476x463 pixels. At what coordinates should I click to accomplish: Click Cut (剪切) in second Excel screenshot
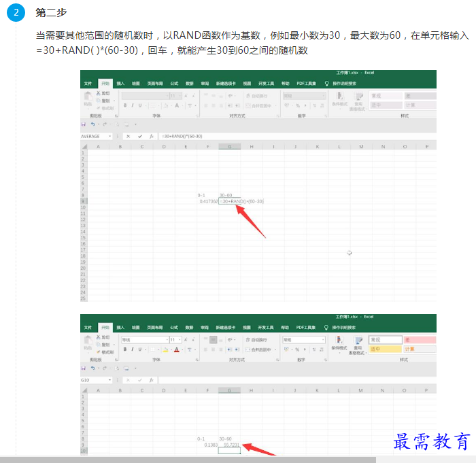pos(103,337)
